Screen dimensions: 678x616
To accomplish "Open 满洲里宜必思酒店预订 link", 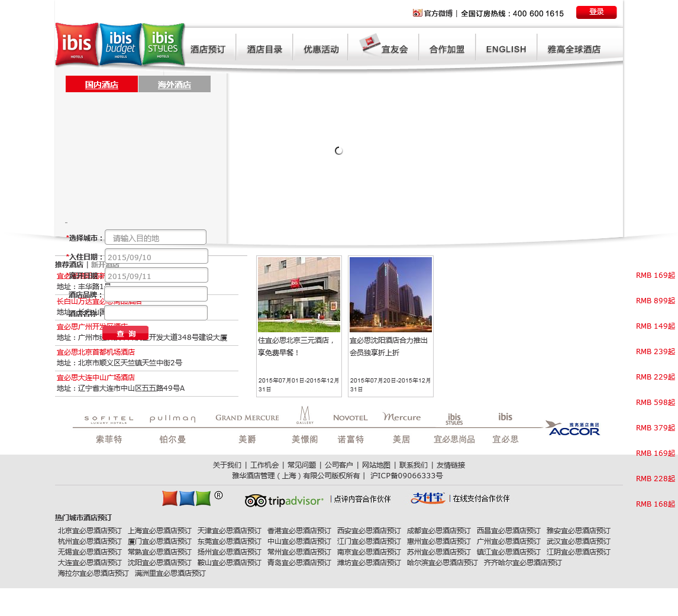I will [170, 573].
